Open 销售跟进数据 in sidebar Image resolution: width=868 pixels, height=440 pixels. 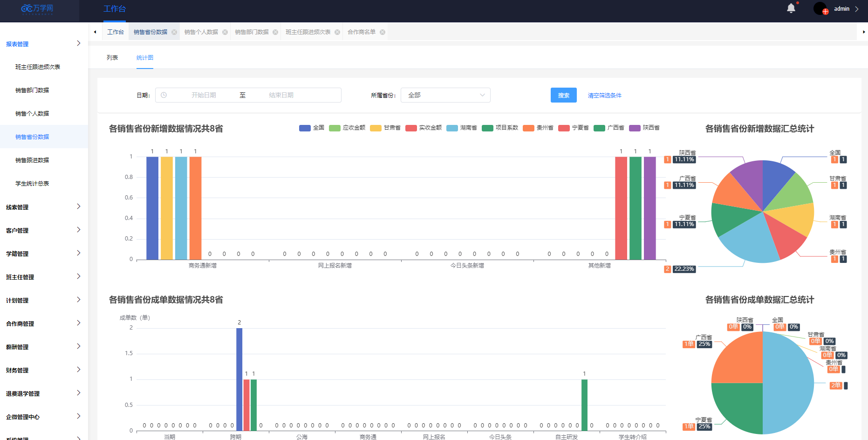click(x=32, y=160)
